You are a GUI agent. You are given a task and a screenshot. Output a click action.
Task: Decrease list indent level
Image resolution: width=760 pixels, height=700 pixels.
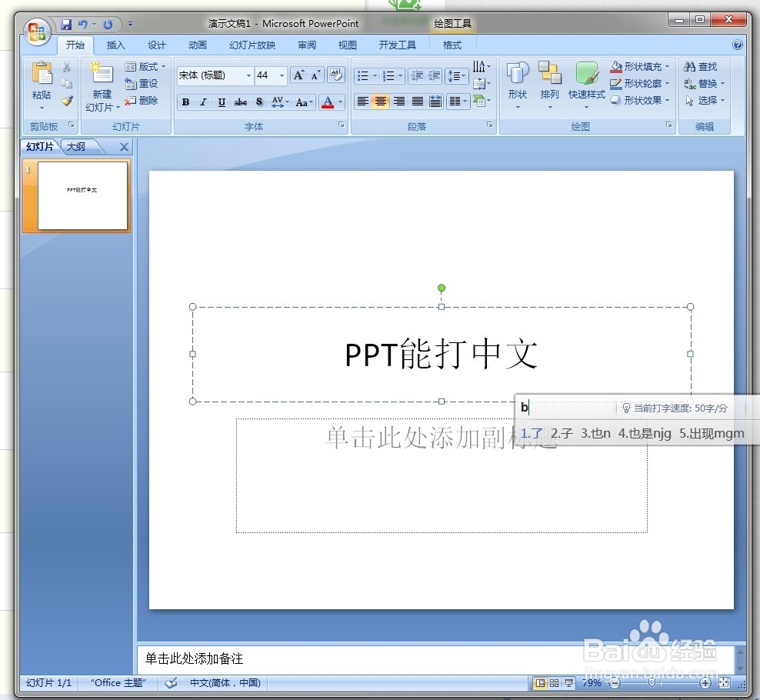[416, 75]
